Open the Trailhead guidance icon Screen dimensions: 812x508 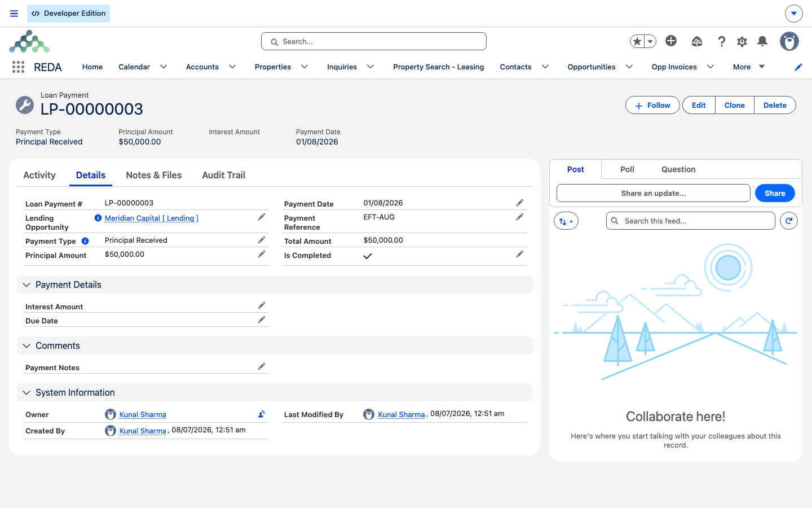pos(697,41)
